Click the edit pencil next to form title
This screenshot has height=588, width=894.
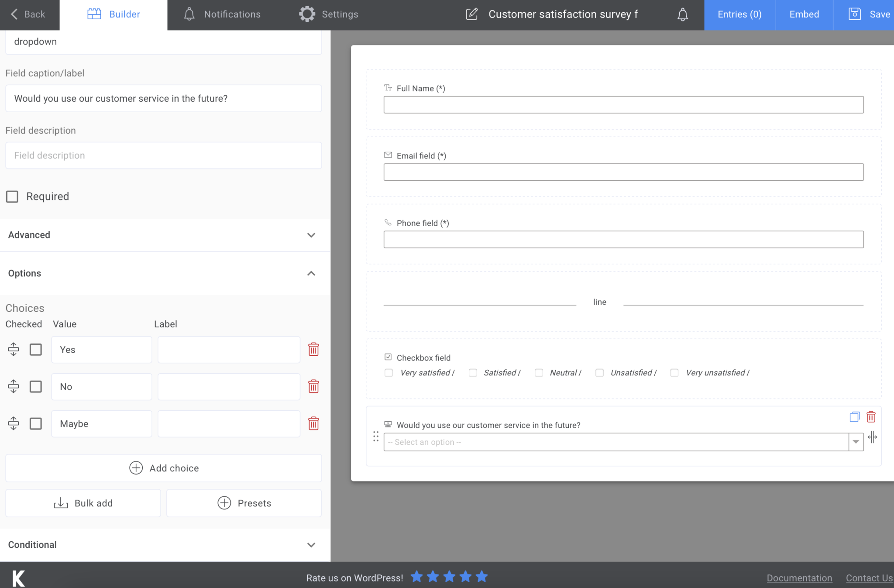pyautogui.click(x=472, y=14)
